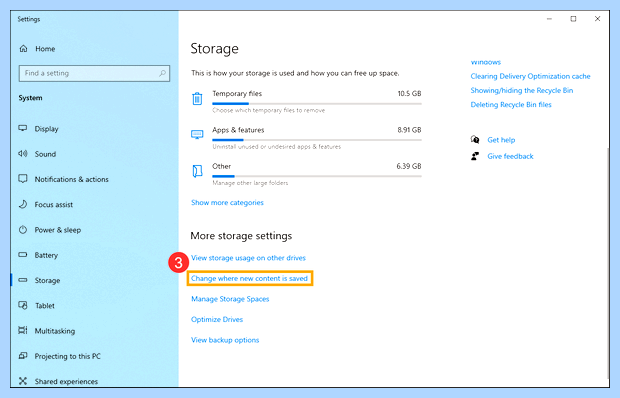Open View backup options link
Image resolution: width=620 pixels, height=398 pixels.
(x=225, y=340)
